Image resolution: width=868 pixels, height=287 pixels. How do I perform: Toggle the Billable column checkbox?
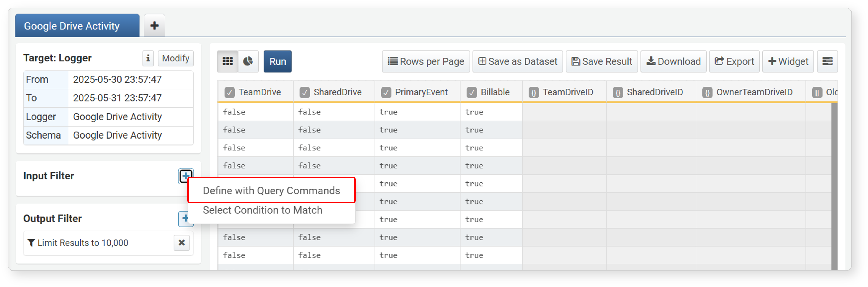[x=472, y=92]
